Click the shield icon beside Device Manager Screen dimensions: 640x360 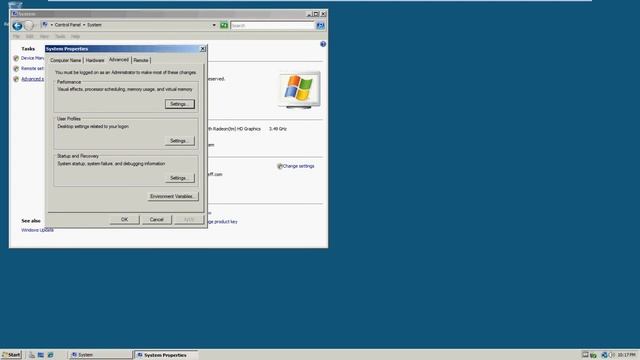[16, 58]
